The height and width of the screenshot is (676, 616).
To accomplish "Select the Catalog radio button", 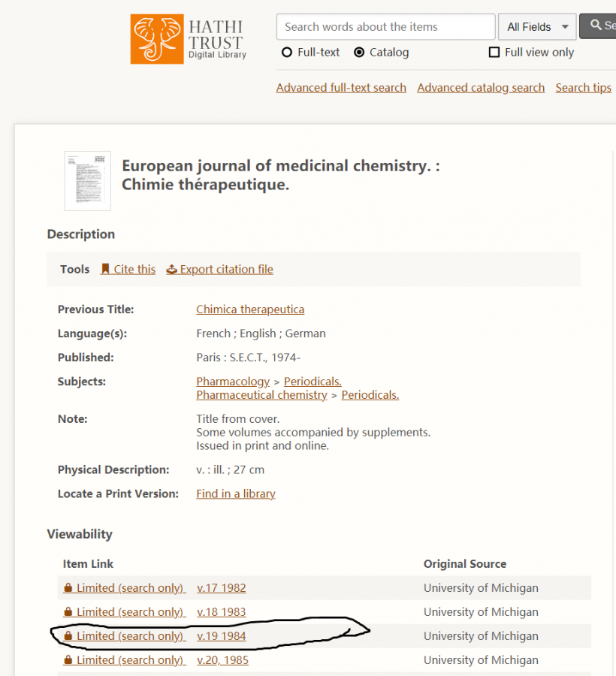I will pos(359,53).
